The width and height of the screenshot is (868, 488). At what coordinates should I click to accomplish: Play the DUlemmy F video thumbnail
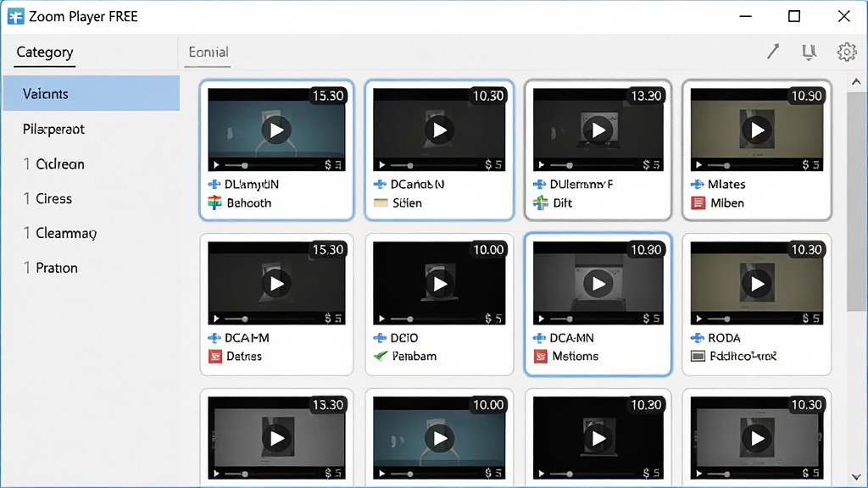coord(598,130)
